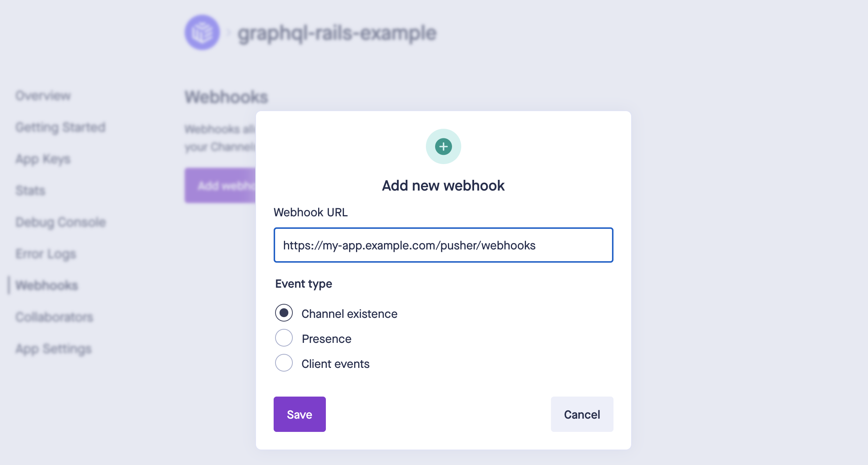
Task: Cancel adding the webhook
Action: click(582, 414)
